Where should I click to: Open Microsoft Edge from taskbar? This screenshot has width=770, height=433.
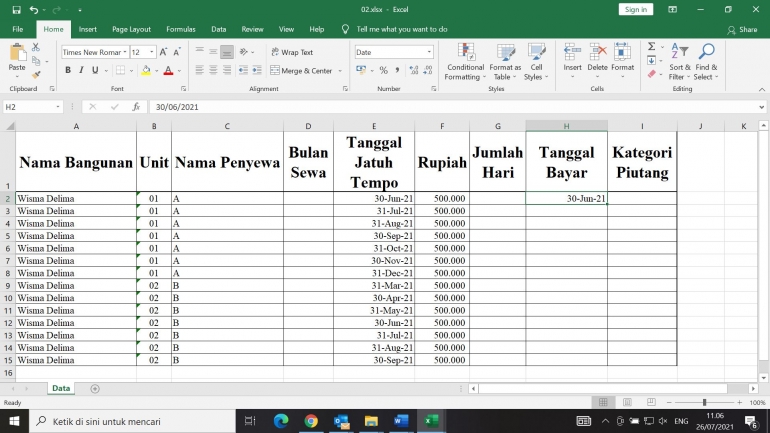pyautogui.click(x=281, y=421)
